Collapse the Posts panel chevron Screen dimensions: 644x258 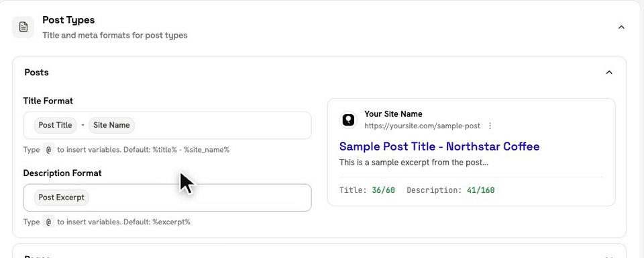[x=609, y=73]
